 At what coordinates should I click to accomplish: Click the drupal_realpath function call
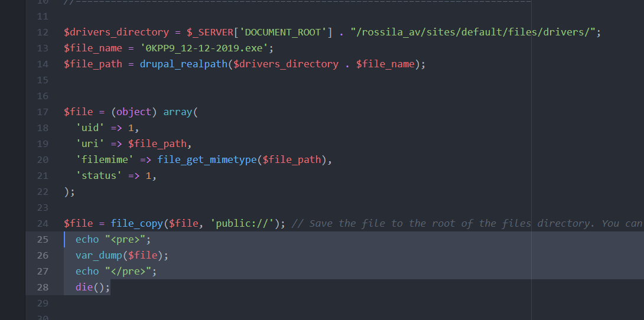coord(184,64)
